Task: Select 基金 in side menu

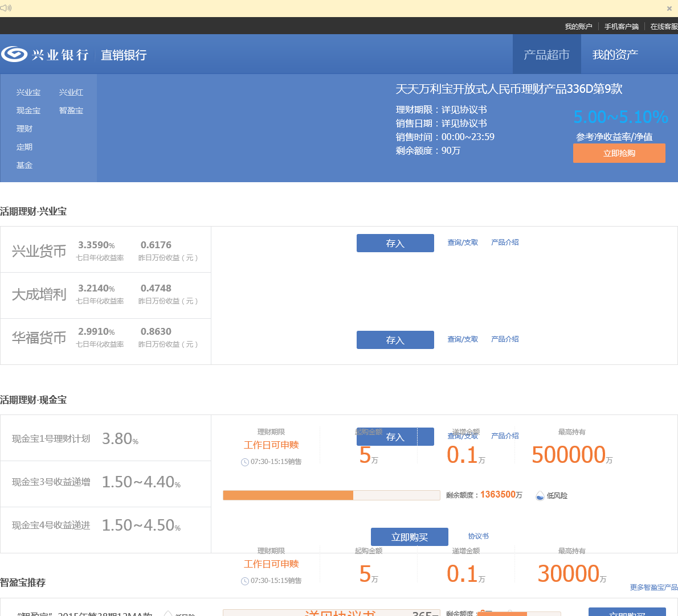Action: click(x=24, y=165)
